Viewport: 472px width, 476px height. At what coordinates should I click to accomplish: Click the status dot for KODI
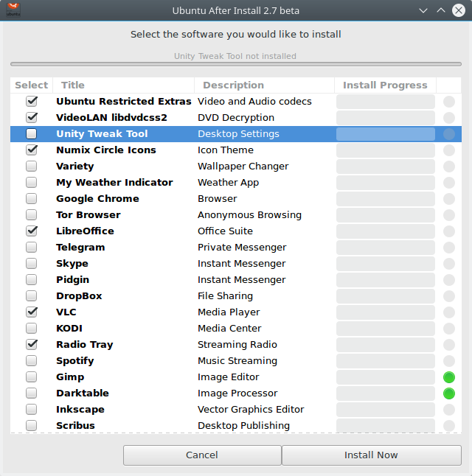[449, 329]
